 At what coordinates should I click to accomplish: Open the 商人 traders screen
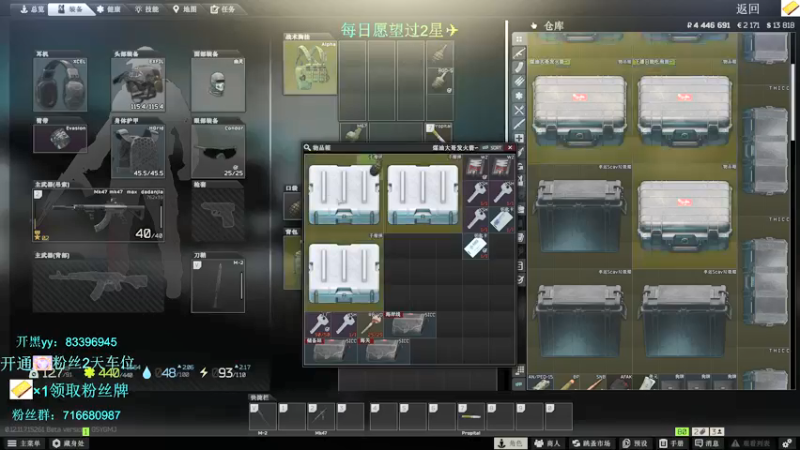pyautogui.click(x=547, y=443)
